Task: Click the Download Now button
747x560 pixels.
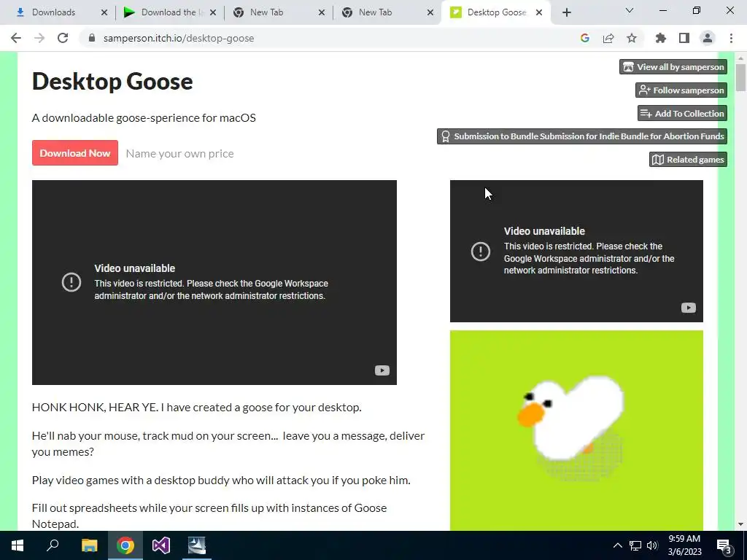Action: (x=75, y=153)
